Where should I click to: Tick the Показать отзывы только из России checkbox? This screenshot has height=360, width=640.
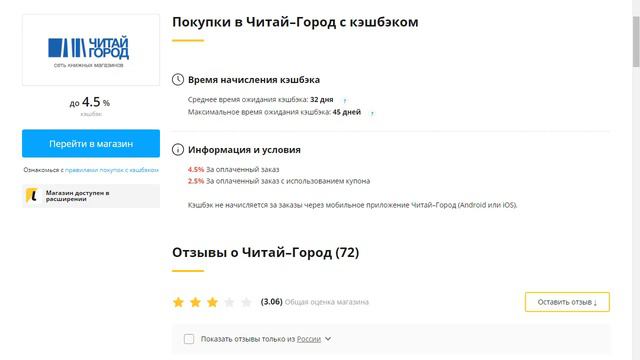[x=189, y=339]
